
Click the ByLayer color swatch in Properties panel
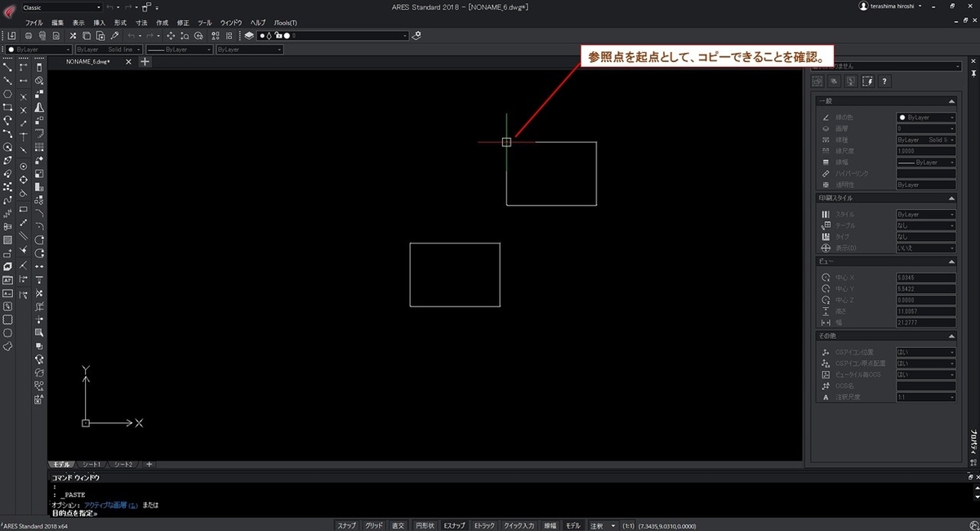pyautogui.click(x=904, y=117)
